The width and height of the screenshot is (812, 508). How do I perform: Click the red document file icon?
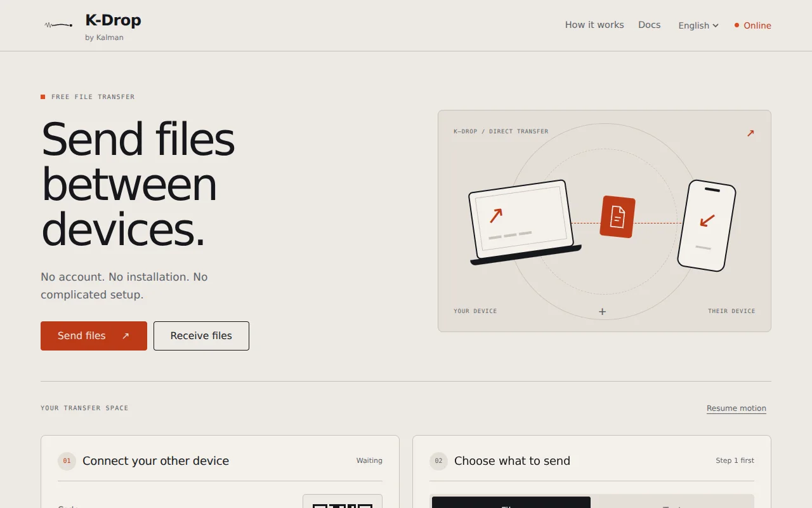tap(618, 217)
